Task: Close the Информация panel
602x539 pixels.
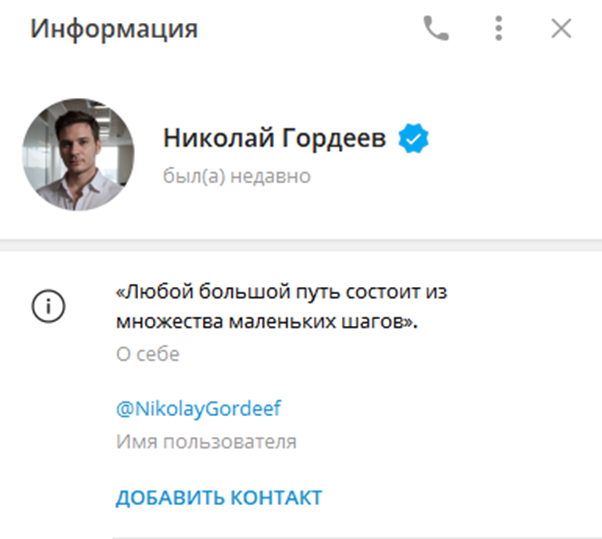Action: (561, 28)
